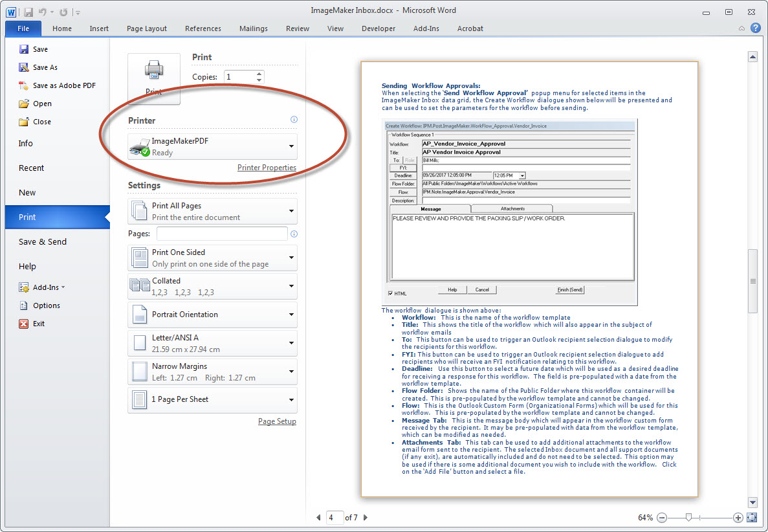The image size is (768, 532).
Task: Select New in backstage menu
Action: (x=27, y=192)
